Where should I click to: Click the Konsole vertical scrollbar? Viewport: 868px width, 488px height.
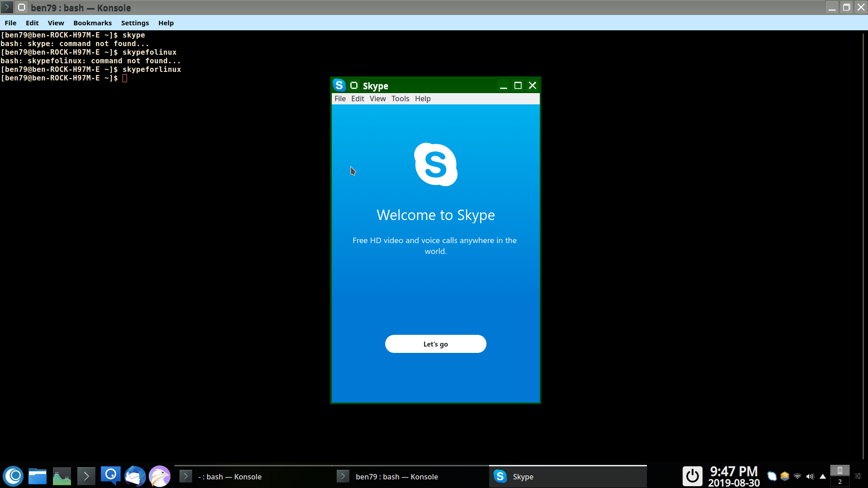click(x=863, y=246)
